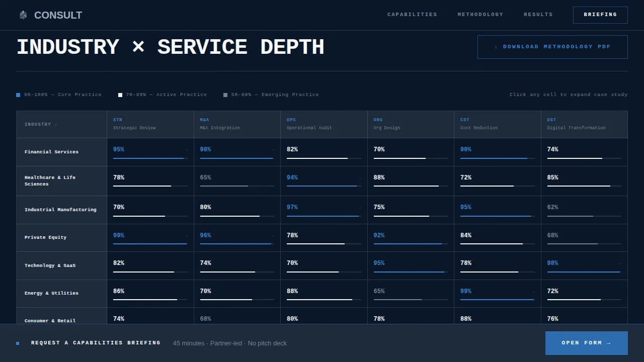Expand Private Equity Digital Transformation 68% cell
The image size is (644, 362).
[x=584, y=238]
